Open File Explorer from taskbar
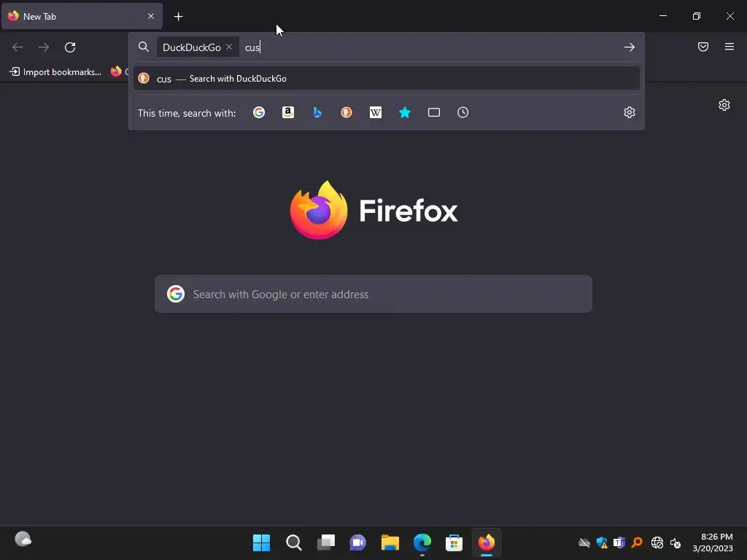The height and width of the screenshot is (560, 747). click(x=390, y=542)
